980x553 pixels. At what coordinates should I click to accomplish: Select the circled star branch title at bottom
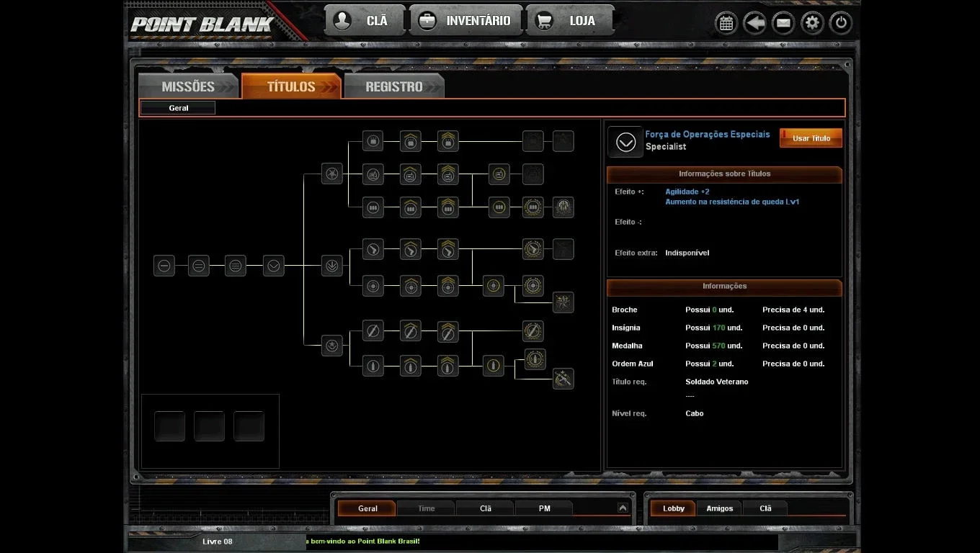(331, 346)
